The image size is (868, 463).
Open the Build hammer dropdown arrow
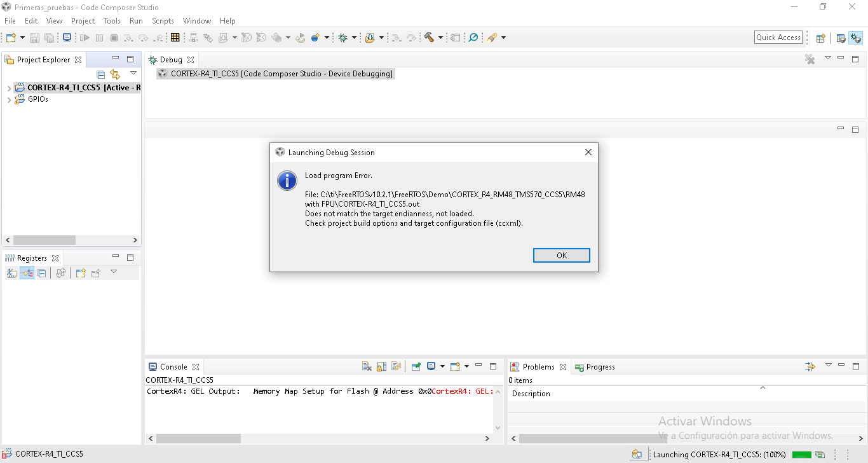click(440, 38)
